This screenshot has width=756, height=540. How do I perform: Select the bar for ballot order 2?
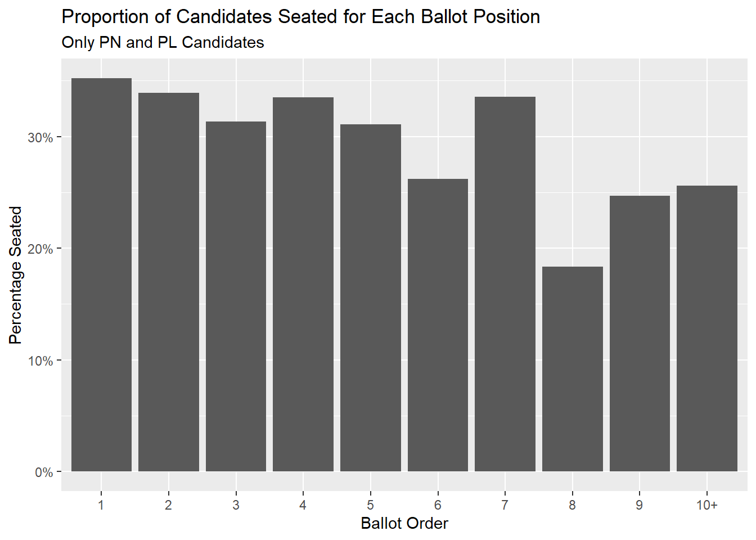(169, 282)
